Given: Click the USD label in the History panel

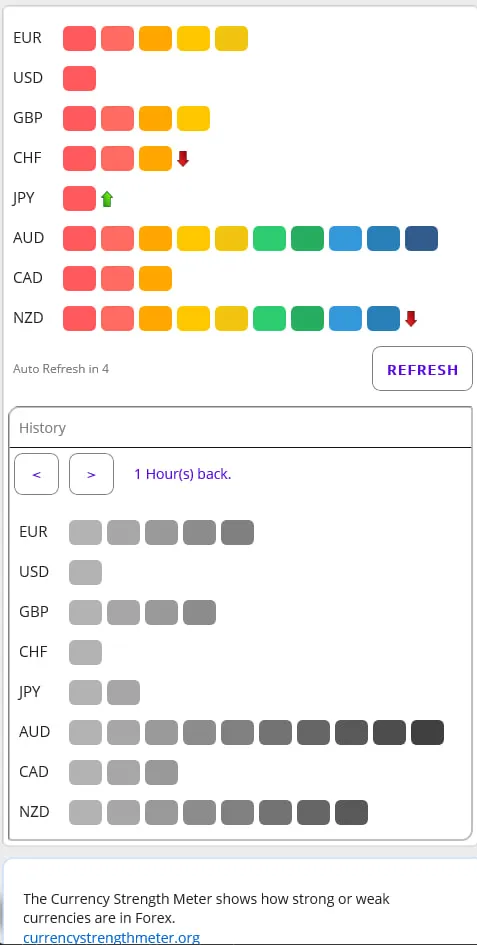Looking at the screenshot, I should pyautogui.click(x=34, y=572).
